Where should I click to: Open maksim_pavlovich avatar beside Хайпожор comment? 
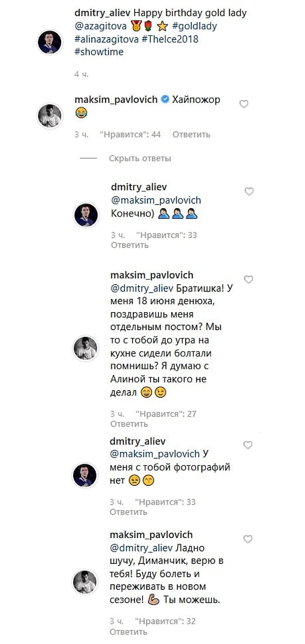click(50, 116)
